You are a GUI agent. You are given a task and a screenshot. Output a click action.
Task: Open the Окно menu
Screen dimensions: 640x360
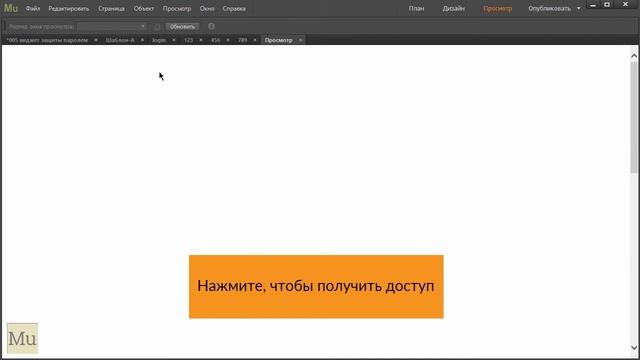pos(207,9)
